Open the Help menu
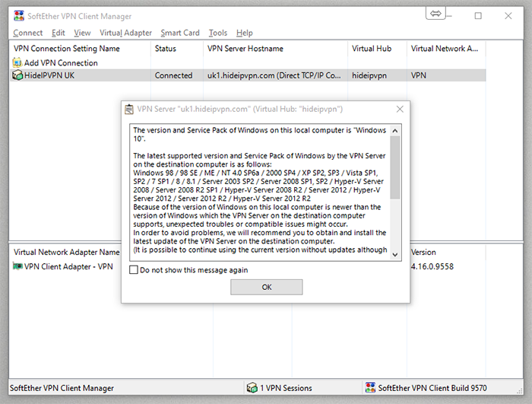Image resolution: width=532 pixels, height=404 pixels. [x=244, y=33]
